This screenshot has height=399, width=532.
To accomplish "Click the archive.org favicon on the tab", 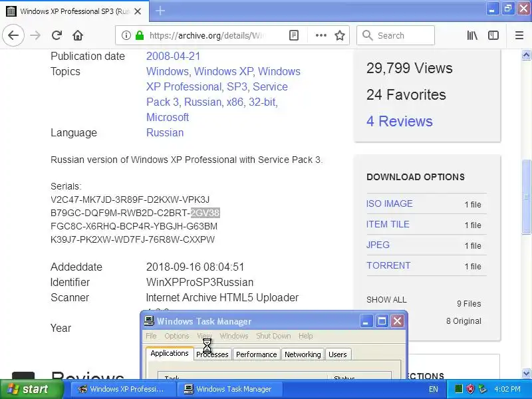I will pos(11,11).
